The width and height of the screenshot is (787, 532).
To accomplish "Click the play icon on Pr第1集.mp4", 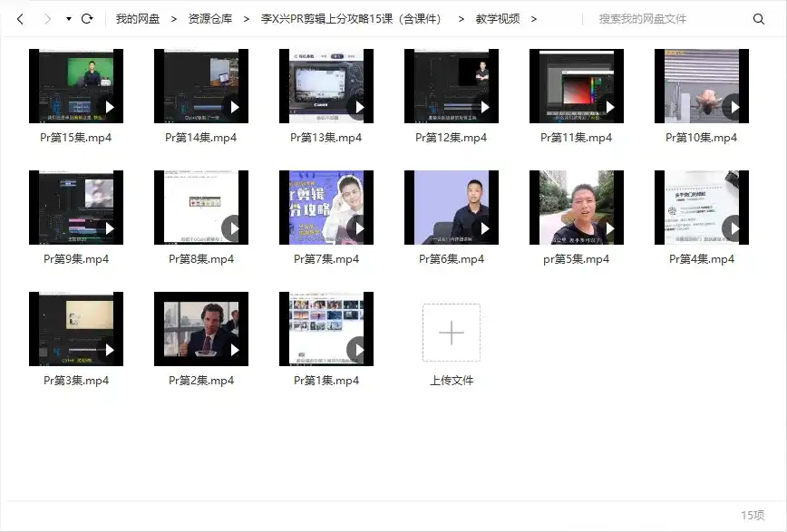I will point(359,349).
